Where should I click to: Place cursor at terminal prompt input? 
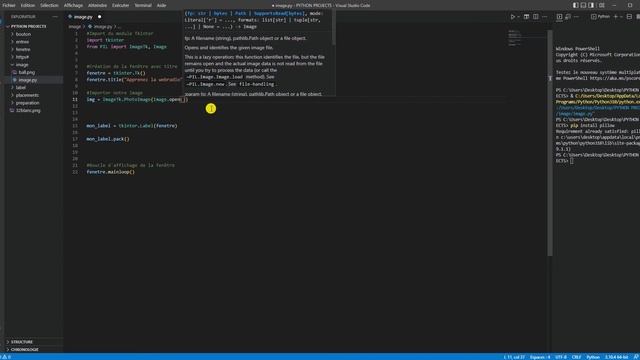pos(572,161)
